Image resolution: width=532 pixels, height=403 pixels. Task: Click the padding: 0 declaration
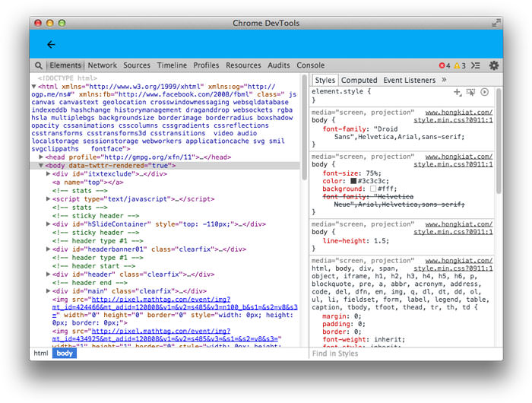344,324
